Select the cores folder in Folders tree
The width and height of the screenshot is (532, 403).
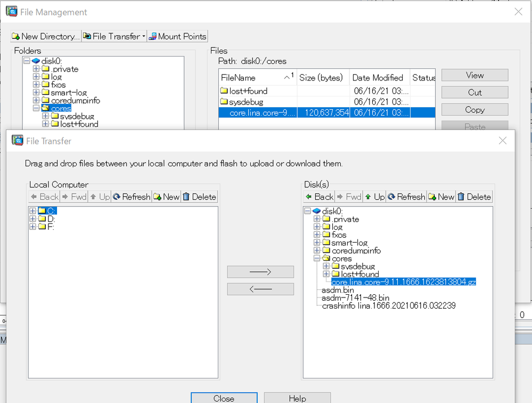61,108
